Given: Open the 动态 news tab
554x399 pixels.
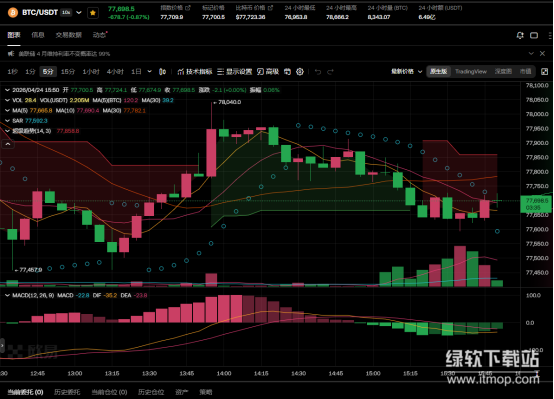Looking at the screenshot, I should [99, 35].
